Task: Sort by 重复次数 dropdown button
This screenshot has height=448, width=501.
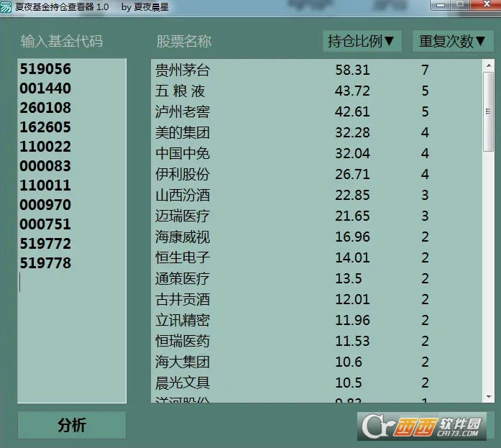Action: coord(452,41)
